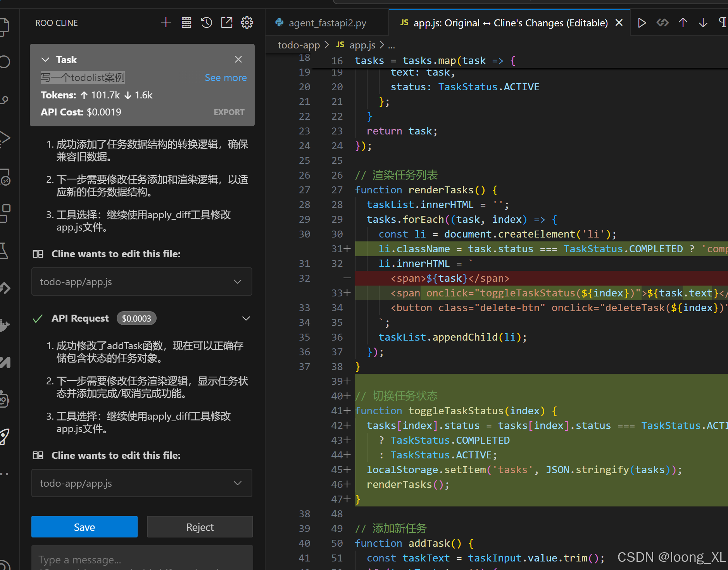Jump to previous change with up arrow

682,22
